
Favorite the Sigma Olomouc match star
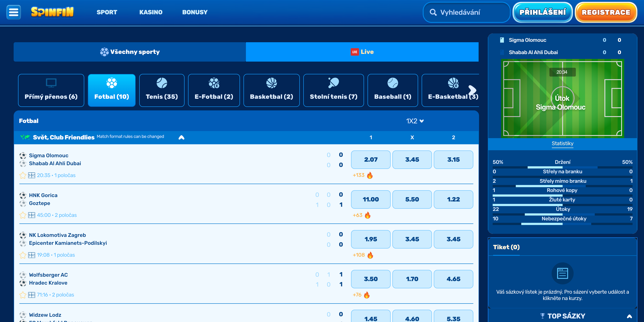coord(23,175)
